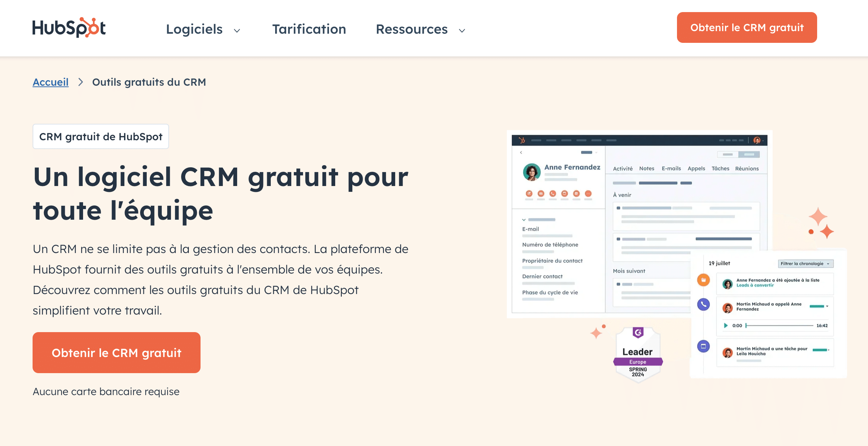
Task: Open the Tarification page
Action: coord(309,29)
